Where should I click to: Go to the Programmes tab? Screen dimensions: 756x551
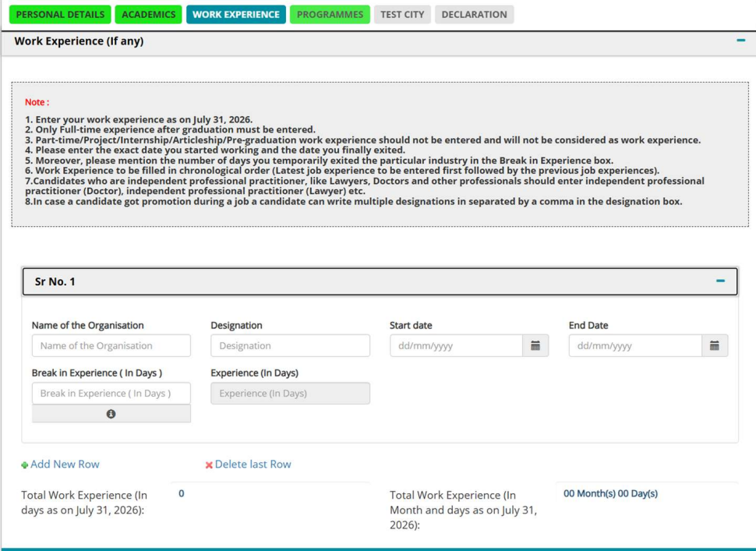(330, 15)
